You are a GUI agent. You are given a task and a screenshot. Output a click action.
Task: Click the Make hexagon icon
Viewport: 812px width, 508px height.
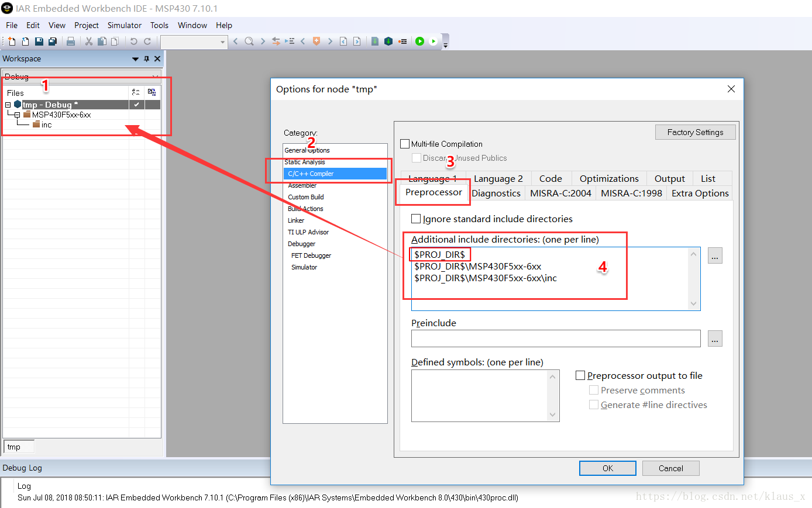tap(388, 42)
